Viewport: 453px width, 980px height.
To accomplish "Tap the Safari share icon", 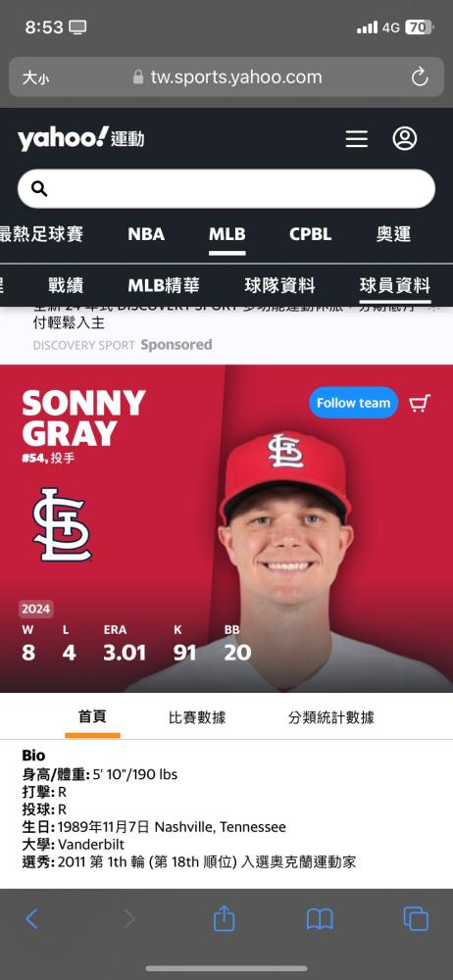I will (x=224, y=918).
